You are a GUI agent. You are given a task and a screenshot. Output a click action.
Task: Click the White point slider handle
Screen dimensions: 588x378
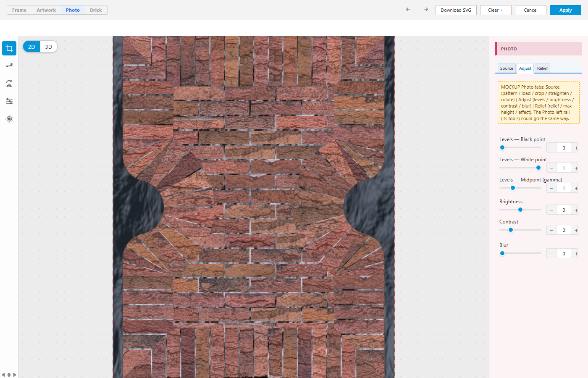tap(538, 168)
